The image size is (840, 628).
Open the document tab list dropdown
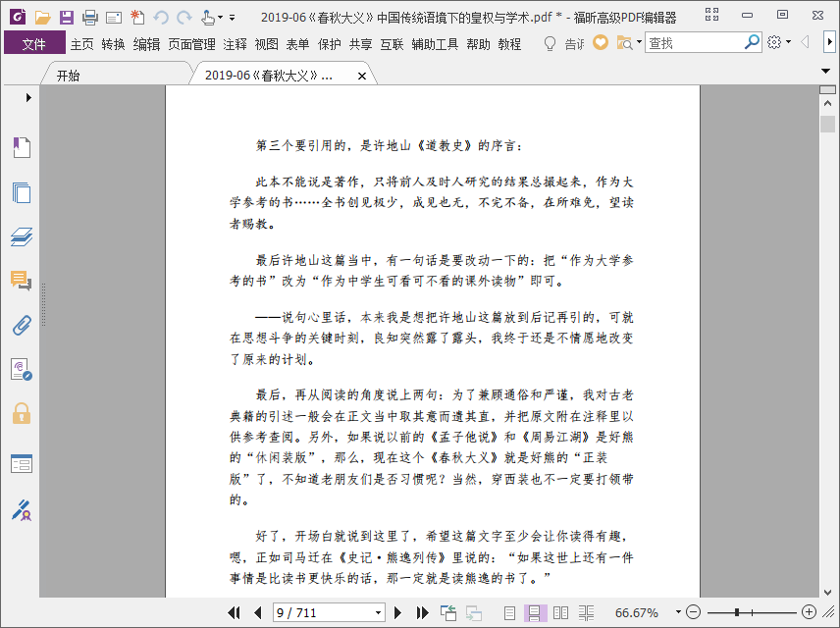825,71
